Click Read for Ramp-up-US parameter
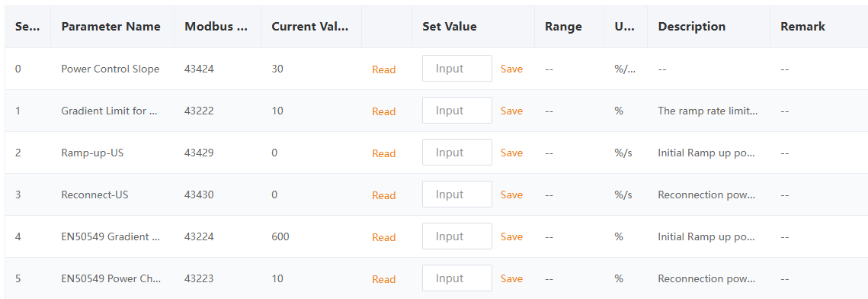Image resolution: width=868 pixels, height=299 pixels. click(x=383, y=154)
